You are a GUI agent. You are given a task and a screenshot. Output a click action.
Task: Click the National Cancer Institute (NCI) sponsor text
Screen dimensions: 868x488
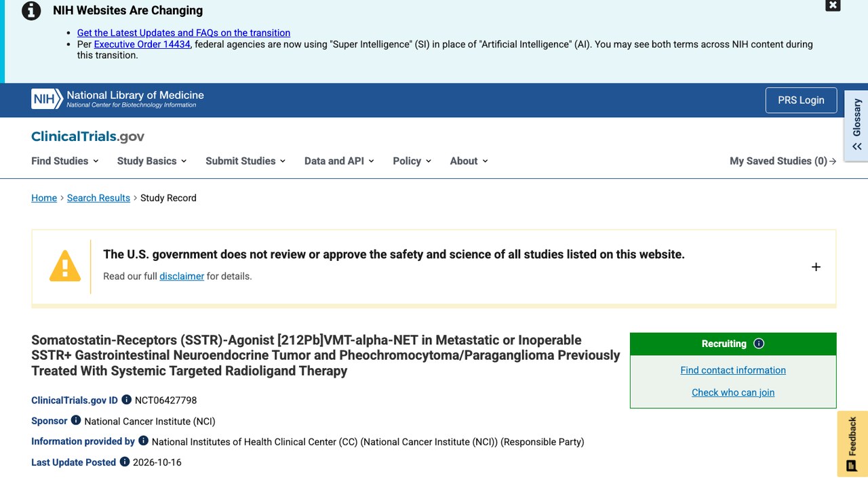tap(150, 421)
